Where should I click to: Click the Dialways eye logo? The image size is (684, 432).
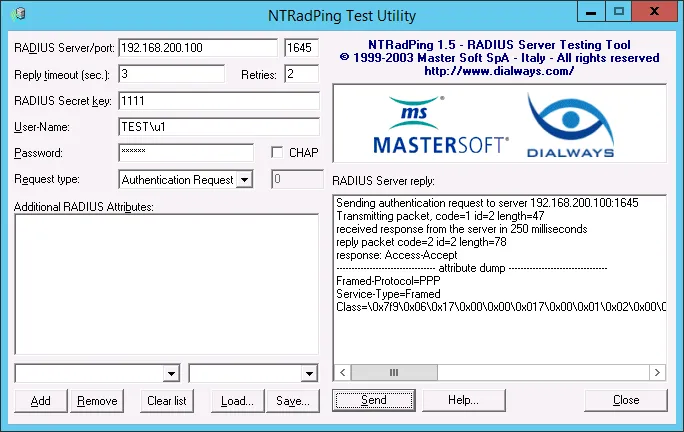click(571, 125)
